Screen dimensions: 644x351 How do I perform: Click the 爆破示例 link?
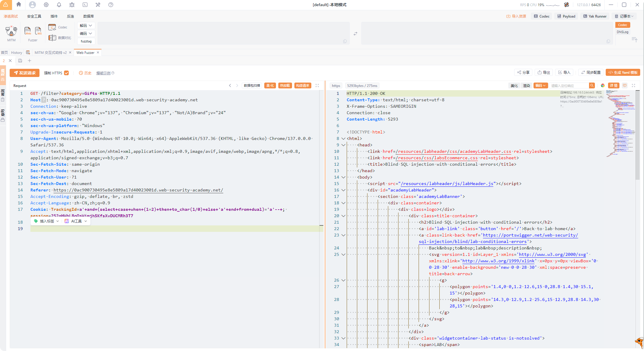[103, 73]
